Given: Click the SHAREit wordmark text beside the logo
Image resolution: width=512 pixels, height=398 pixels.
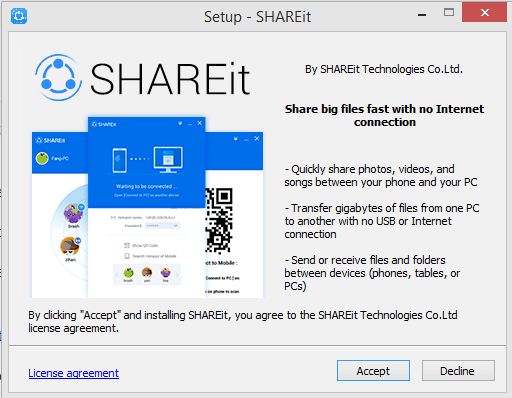Looking at the screenshot, I should 170,79.
